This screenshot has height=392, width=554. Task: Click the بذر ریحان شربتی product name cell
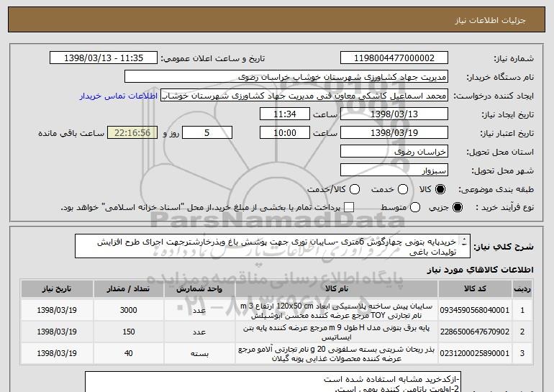[337, 353]
